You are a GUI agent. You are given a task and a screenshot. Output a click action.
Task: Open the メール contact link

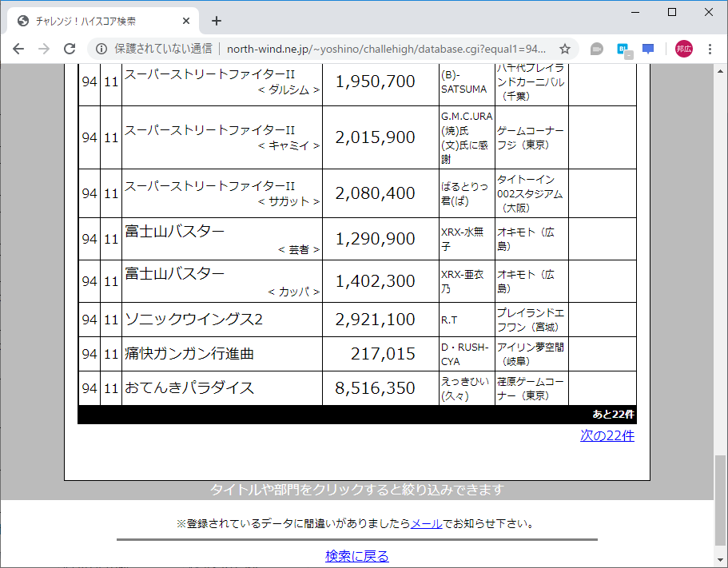(x=424, y=523)
